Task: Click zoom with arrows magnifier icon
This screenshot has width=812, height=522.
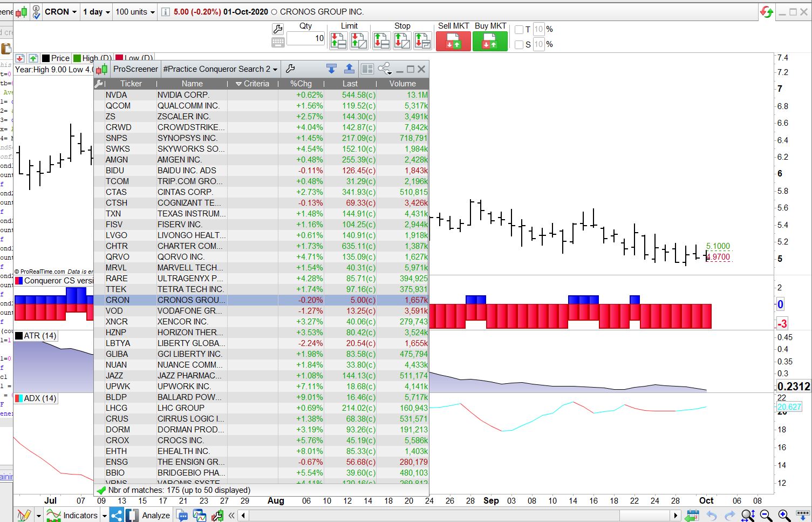Action: (x=748, y=516)
